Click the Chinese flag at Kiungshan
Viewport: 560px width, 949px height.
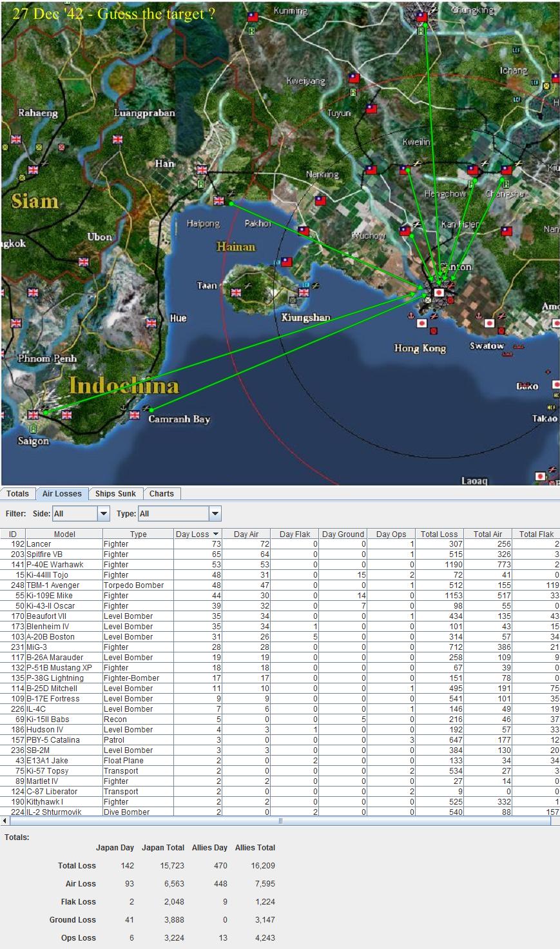pos(287,262)
